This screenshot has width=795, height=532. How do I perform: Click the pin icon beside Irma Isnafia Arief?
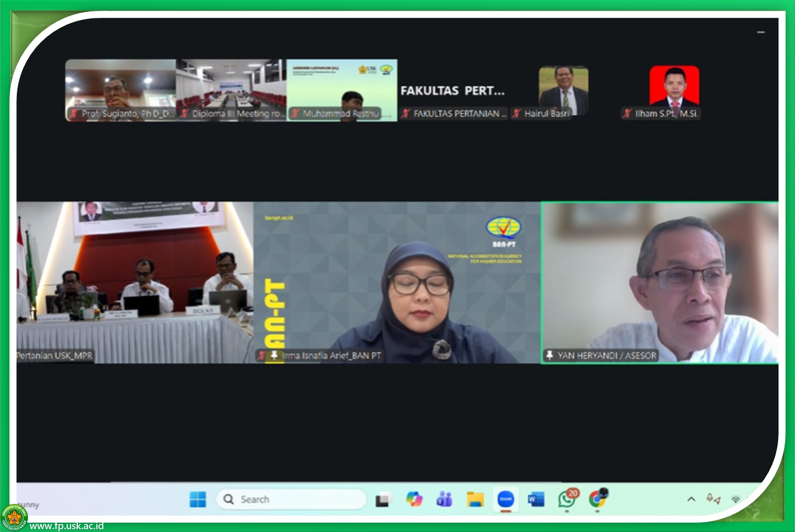[274, 355]
